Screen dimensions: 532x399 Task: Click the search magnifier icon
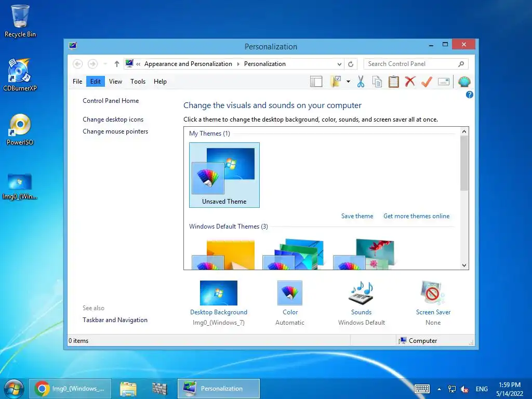(461, 64)
